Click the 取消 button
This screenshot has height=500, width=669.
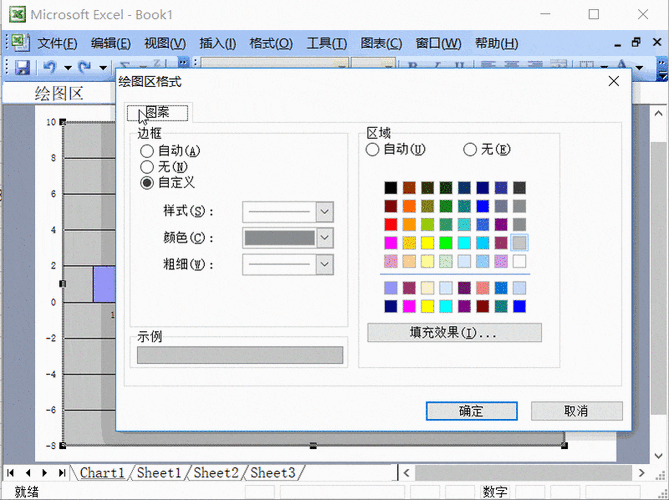[x=576, y=411]
